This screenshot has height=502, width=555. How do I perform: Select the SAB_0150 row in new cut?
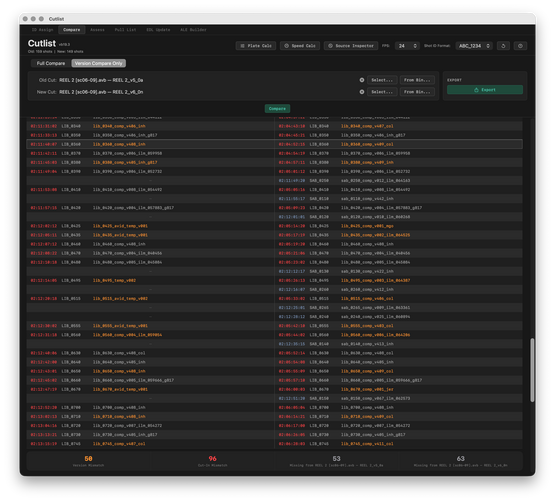tap(398, 398)
